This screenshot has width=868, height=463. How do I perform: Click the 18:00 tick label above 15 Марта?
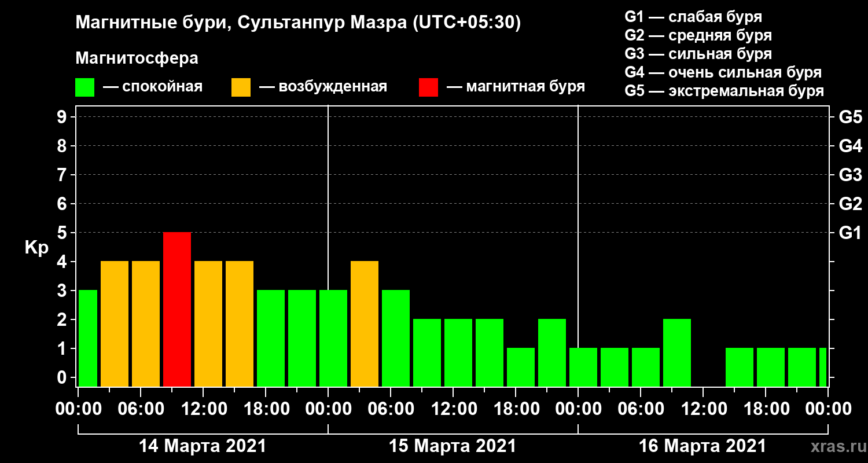click(516, 409)
